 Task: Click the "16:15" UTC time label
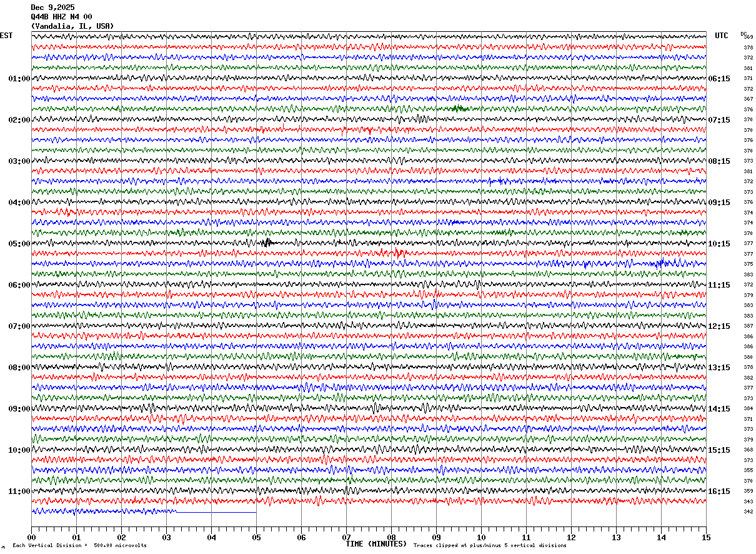719,491
